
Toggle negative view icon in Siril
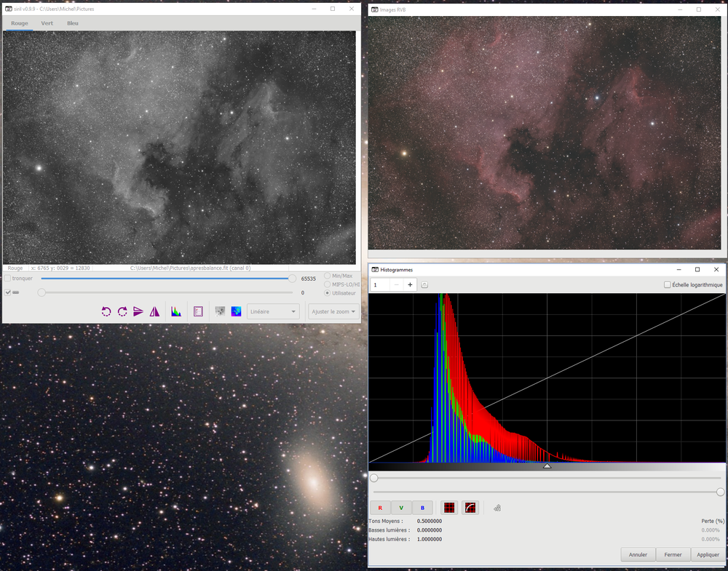pos(220,311)
